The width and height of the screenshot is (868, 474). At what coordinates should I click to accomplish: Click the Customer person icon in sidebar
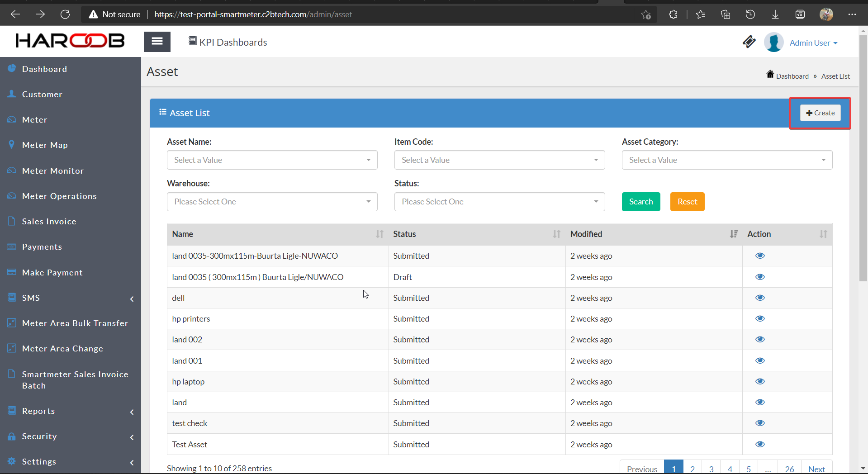click(x=12, y=94)
